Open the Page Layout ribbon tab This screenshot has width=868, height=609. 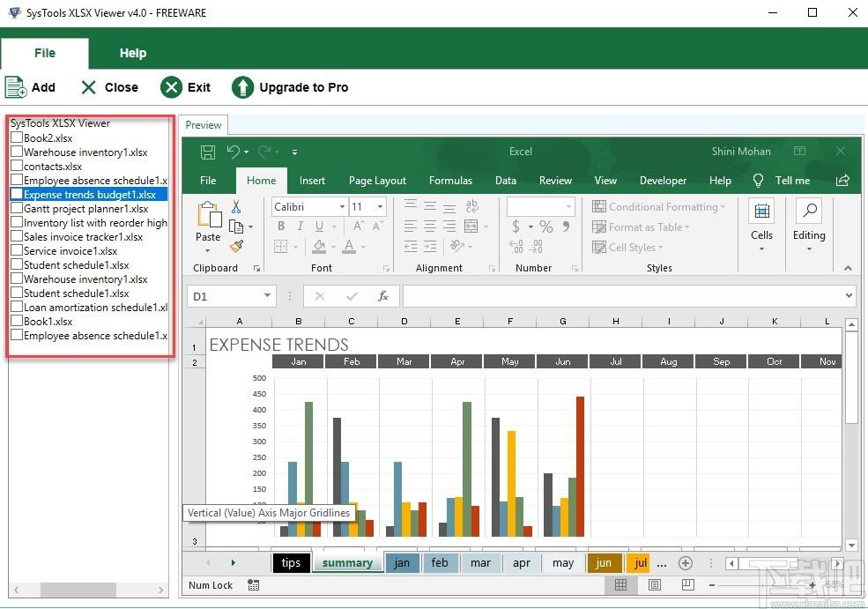377,181
